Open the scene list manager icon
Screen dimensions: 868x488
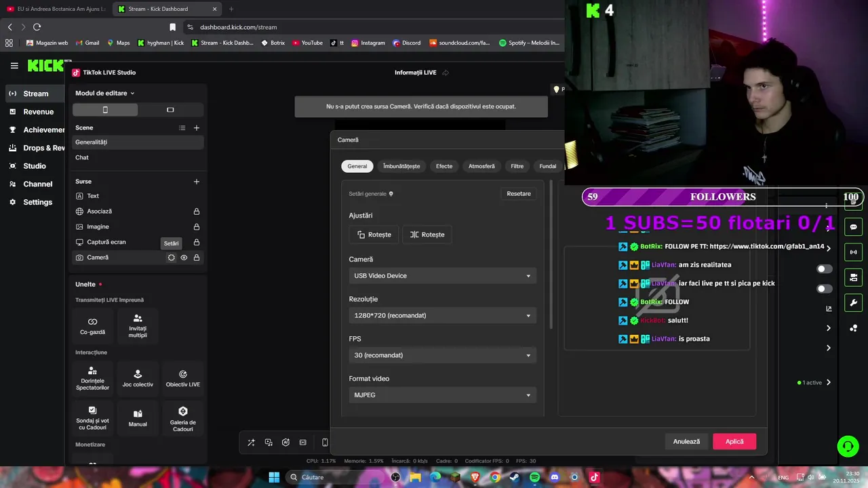pyautogui.click(x=182, y=127)
